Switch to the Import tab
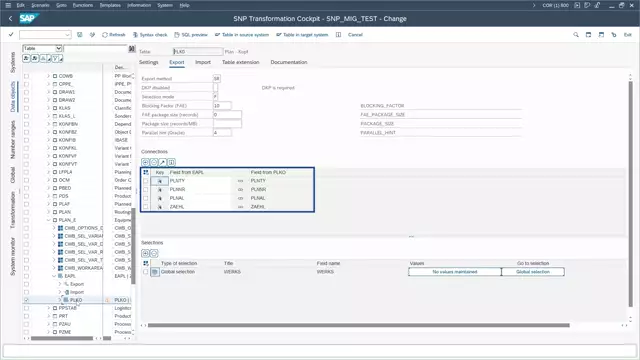The image size is (640, 360). (x=203, y=62)
